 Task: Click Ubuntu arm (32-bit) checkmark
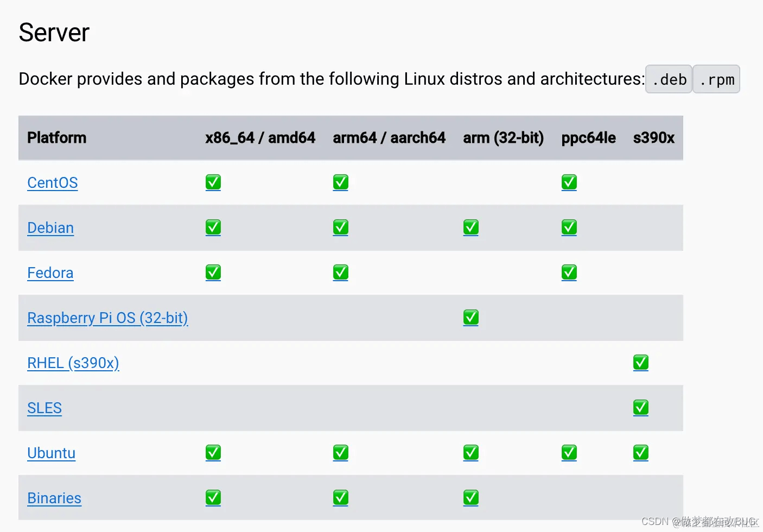(x=471, y=453)
